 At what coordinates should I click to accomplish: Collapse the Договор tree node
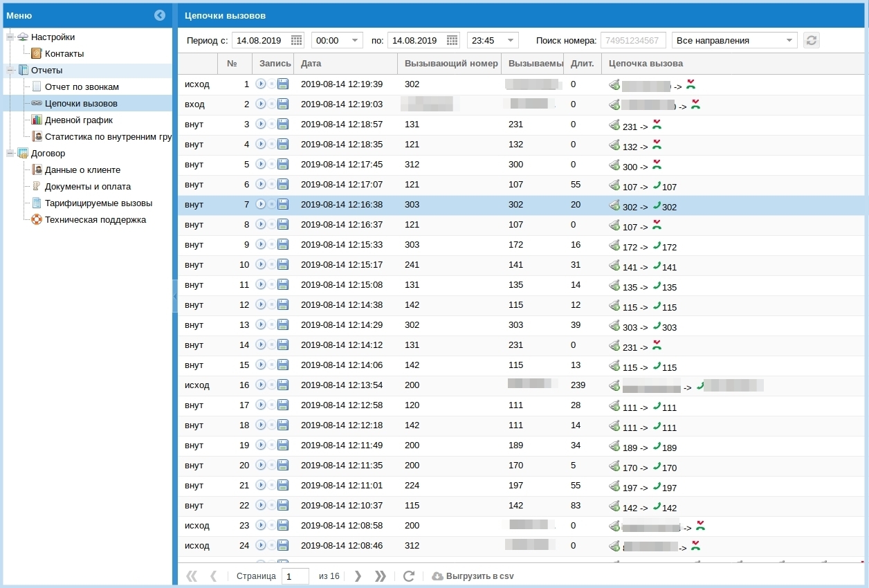coord(10,153)
